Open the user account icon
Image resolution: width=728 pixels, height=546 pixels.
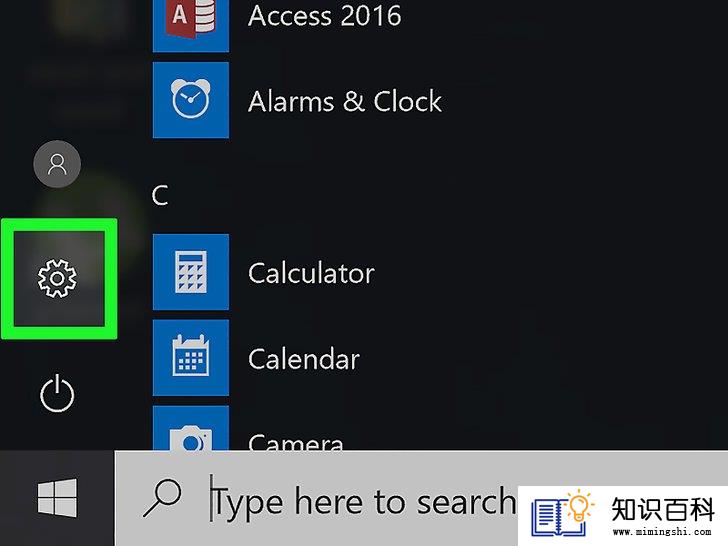(x=57, y=164)
